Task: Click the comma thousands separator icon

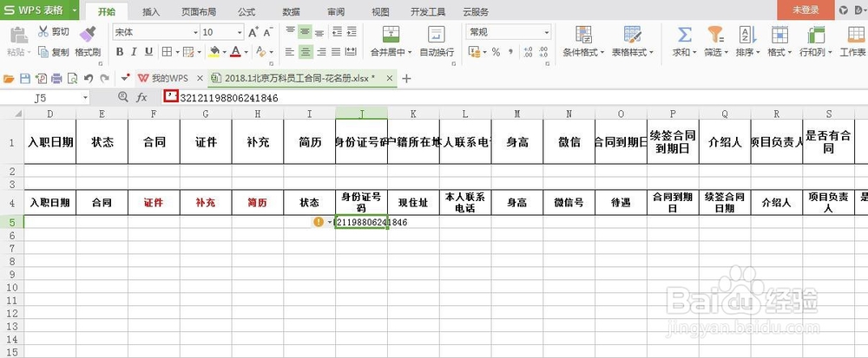Action: pyautogui.click(x=511, y=52)
